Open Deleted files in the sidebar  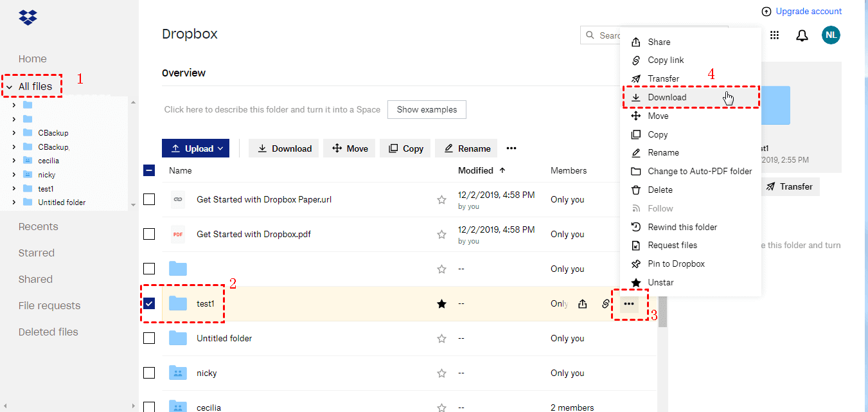coord(48,332)
